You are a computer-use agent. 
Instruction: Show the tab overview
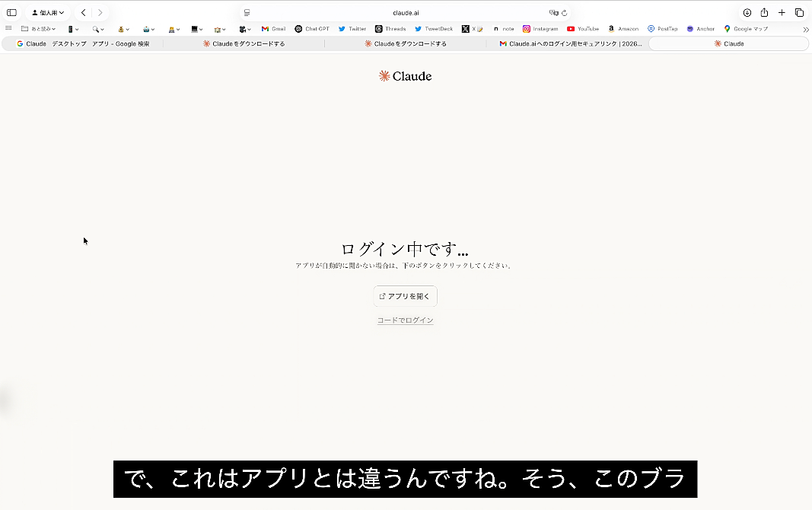coord(799,13)
